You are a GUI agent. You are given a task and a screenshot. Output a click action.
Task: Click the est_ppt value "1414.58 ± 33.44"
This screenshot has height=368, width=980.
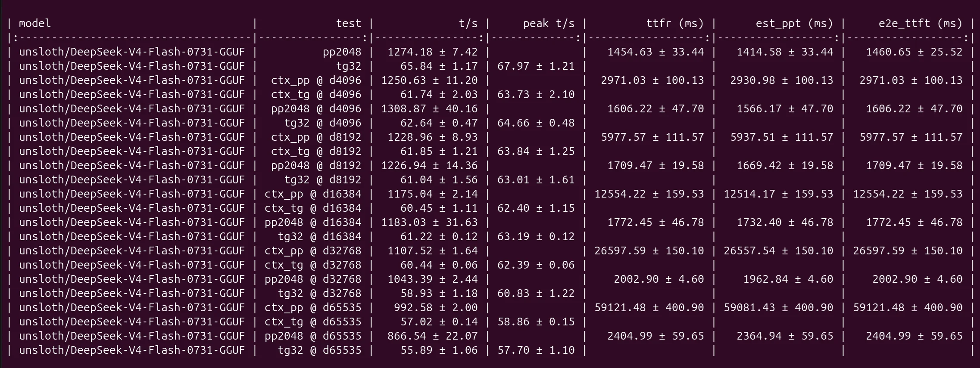point(785,52)
